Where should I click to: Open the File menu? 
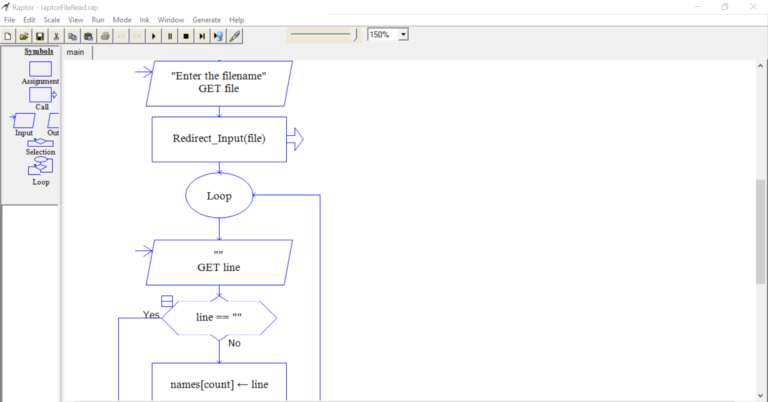click(x=10, y=20)
